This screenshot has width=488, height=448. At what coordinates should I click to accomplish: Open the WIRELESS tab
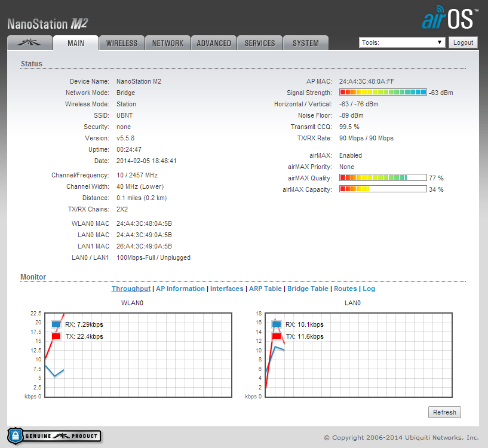(x=122, y=43)
